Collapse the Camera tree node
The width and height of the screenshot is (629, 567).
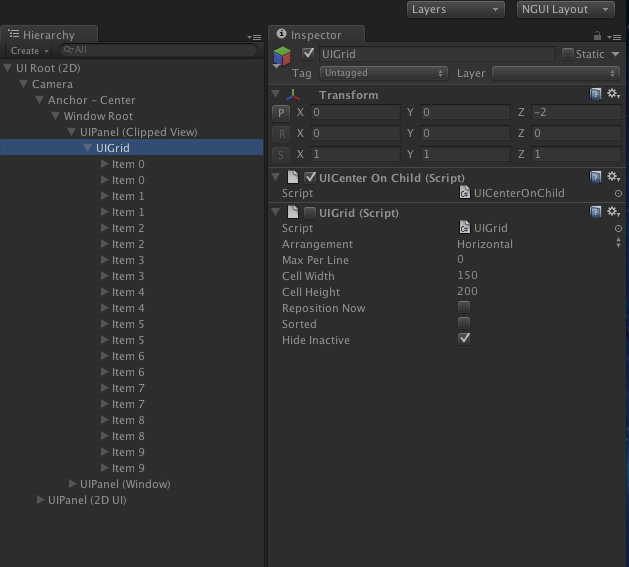[24, 84]
